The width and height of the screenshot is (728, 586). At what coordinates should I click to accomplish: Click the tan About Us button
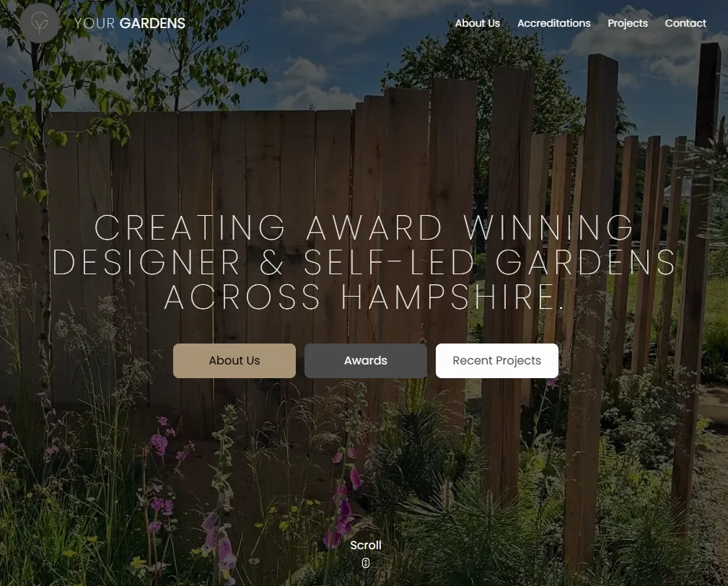[234, 361]
